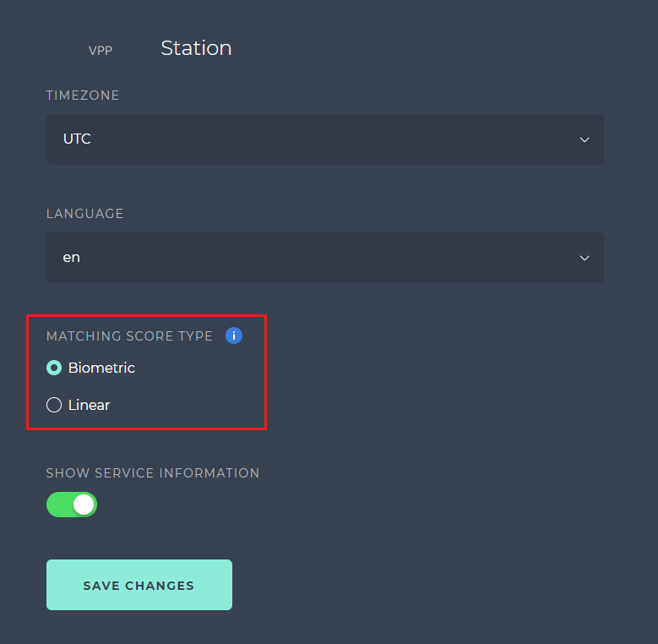The height and width of the screenshot is (644, 658).
Task: Click the Language dropdown chevron arrow
Action: click(x=585, y=258)
